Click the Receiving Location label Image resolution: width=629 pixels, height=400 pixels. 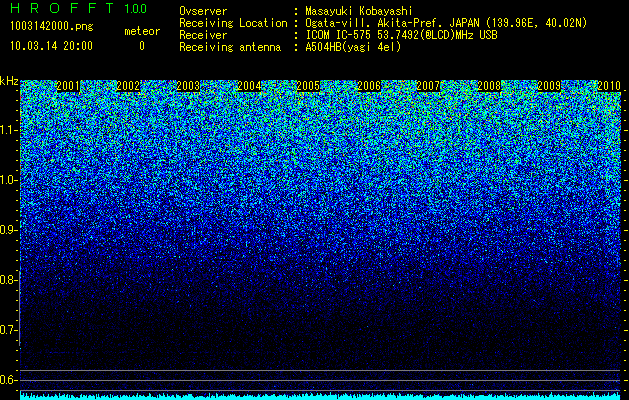pos(233,23)
